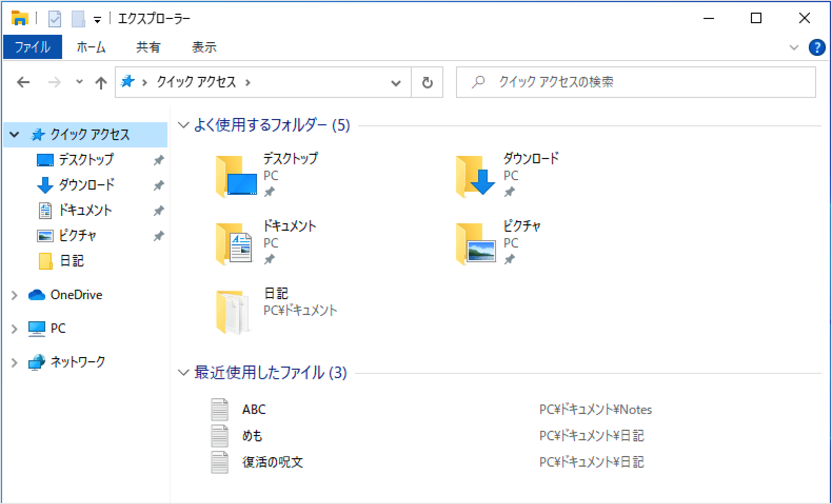
Task: Expand the PC tree node
Action: [x=15, y=329]
